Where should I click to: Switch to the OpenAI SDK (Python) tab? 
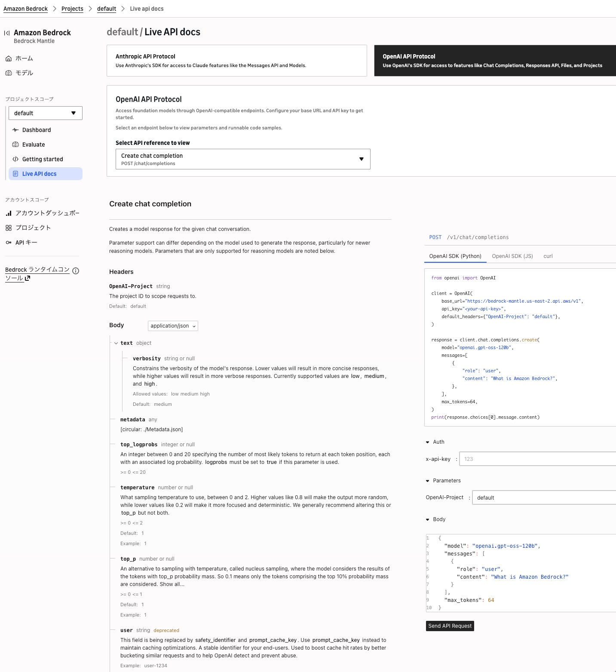[x=455, y=256]
